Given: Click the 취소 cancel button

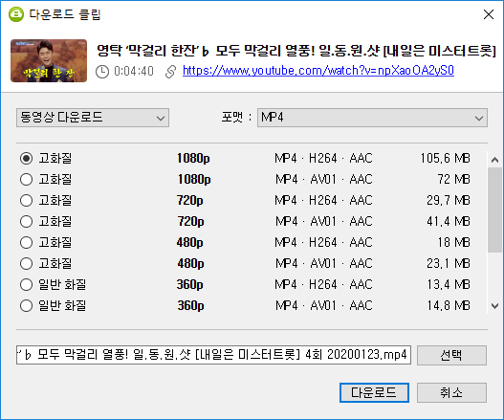Looking at the screenshot, I should (451, 392).
